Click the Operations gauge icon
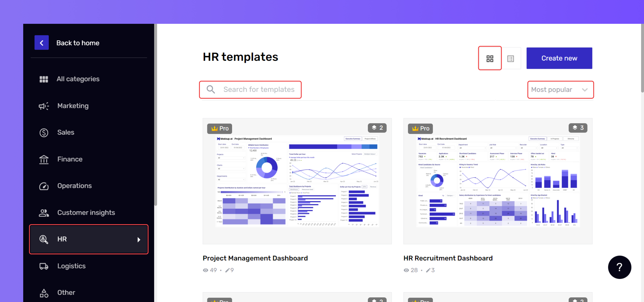The width and height of the screenshot is (644, 302). 44,186
